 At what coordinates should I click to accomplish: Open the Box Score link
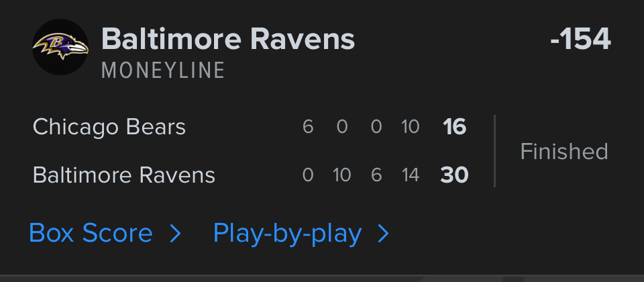tap(91, 233)
